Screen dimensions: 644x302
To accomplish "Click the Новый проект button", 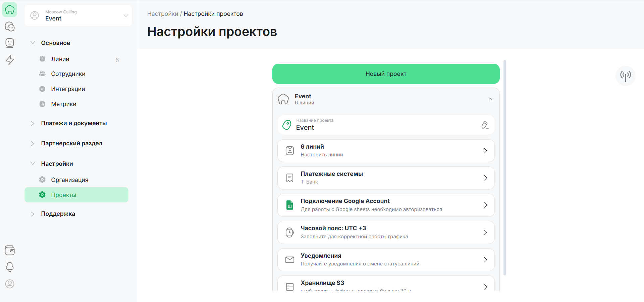I will (386, 74).
